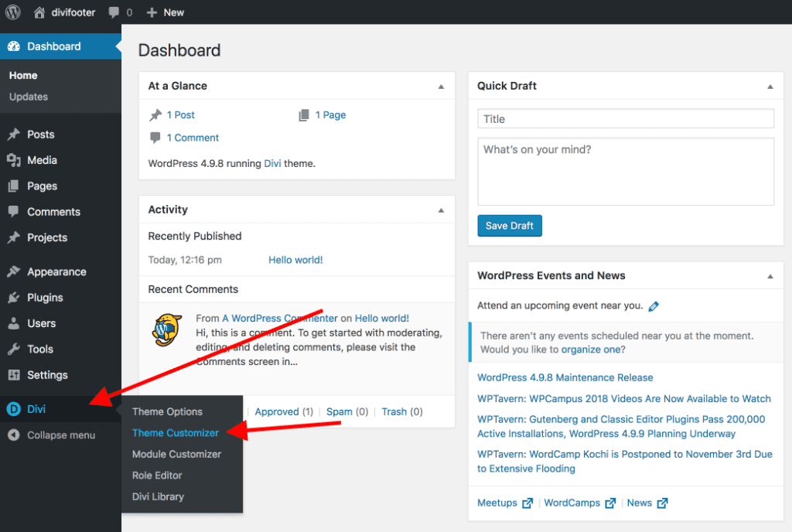Click the Appearance paintbrush icon

[14, 271]
